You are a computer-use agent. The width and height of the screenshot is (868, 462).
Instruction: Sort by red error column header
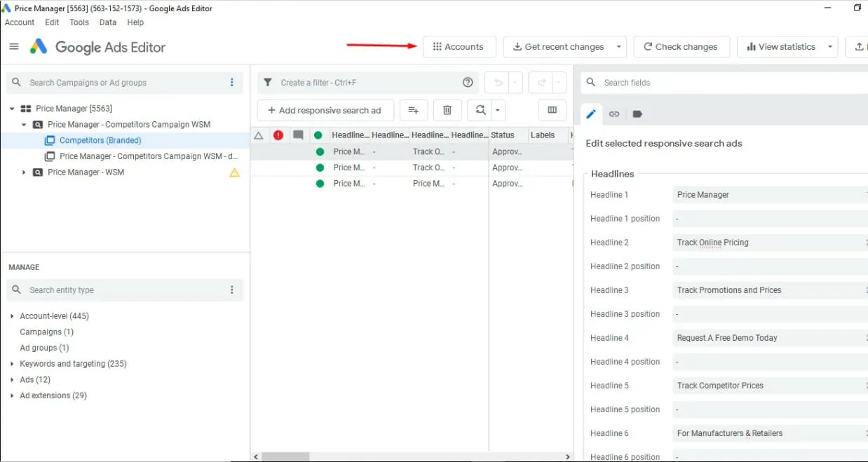coord(278,135)
